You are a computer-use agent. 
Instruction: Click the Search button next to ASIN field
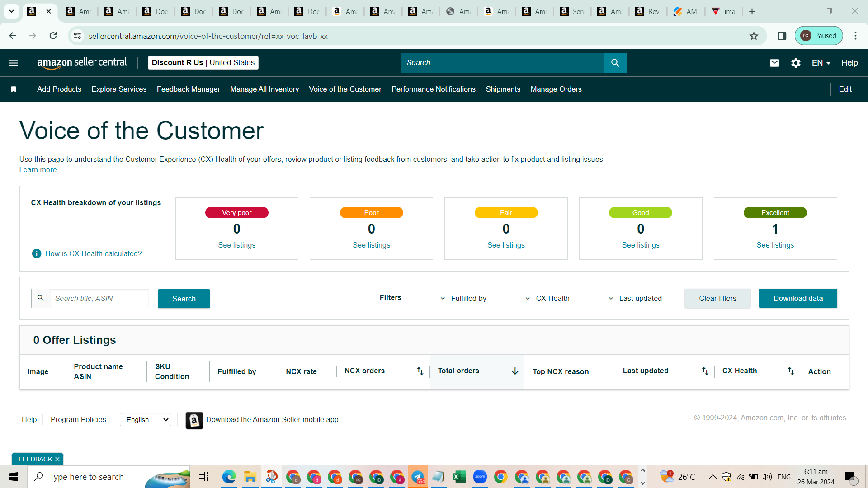[184, 299]
